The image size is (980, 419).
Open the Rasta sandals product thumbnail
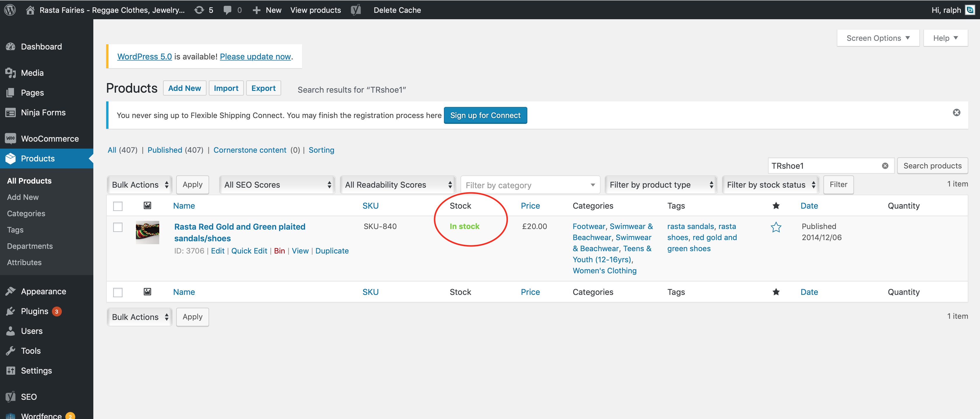[x=147, y=232]
